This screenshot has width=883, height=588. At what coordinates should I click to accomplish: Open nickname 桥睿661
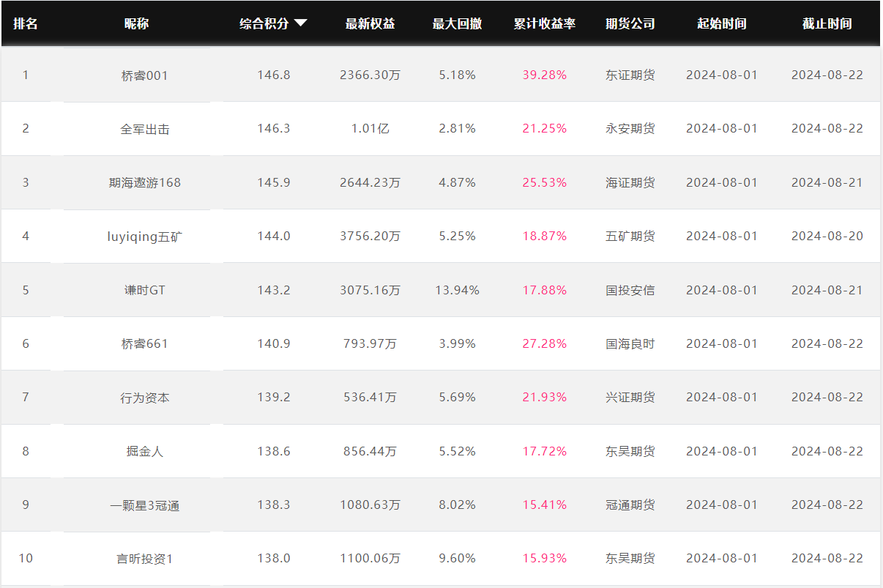[x=144, y=344]
